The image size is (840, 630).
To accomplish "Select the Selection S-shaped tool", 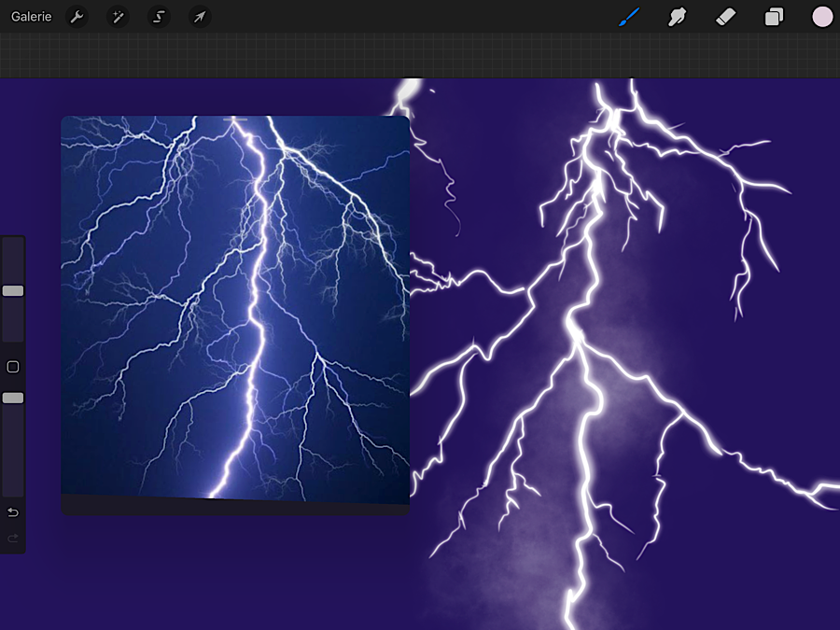I will coord(159,17).
